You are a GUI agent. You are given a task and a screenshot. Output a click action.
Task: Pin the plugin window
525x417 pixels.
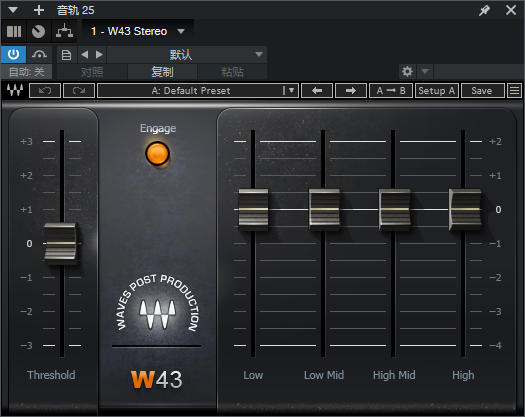click(x=484, y=10)
